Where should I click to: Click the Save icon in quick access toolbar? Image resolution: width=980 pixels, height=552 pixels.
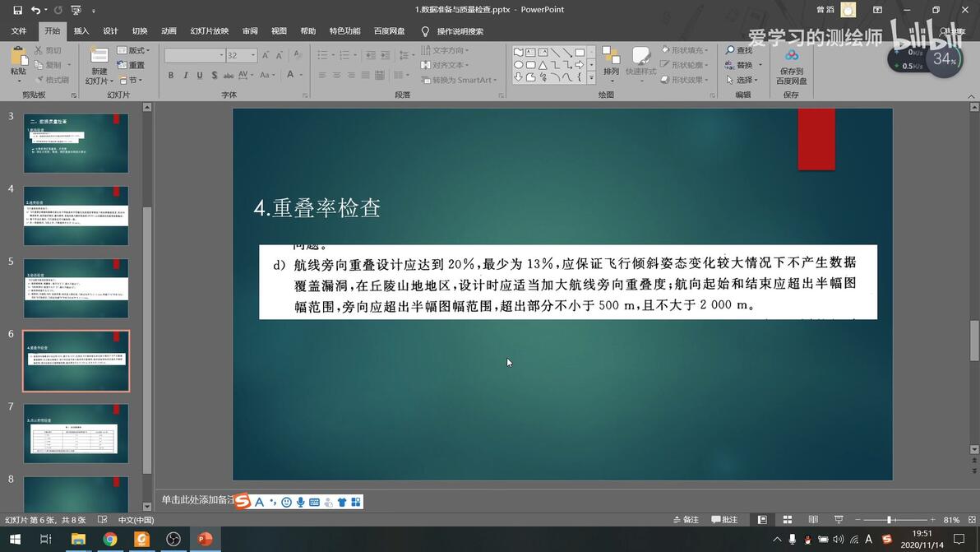tap(17, 10)
